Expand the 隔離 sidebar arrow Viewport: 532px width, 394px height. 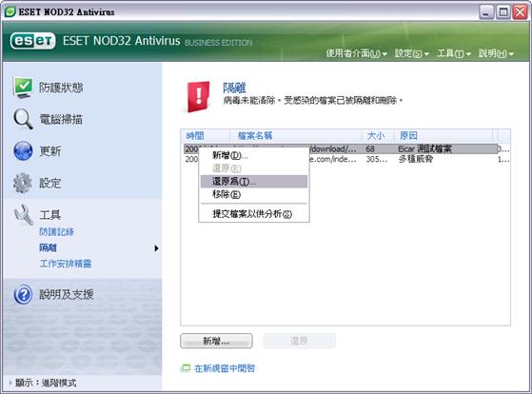coord(156,248)
